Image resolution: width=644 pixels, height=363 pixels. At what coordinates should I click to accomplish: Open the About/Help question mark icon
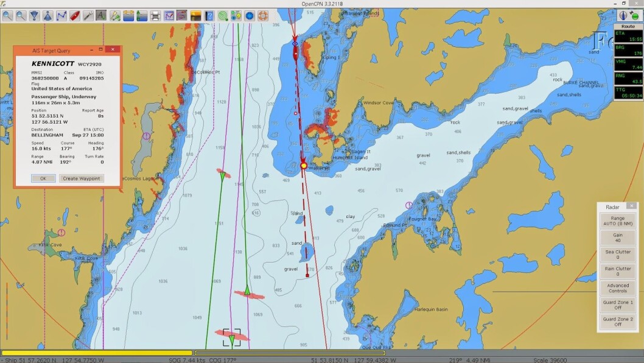click(209, 16)
